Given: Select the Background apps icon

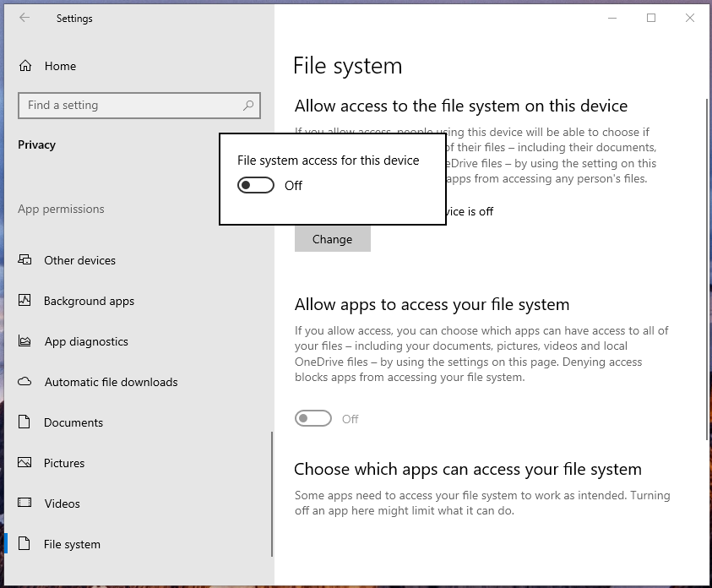Looking at the screenshot, I should [25, 301].
